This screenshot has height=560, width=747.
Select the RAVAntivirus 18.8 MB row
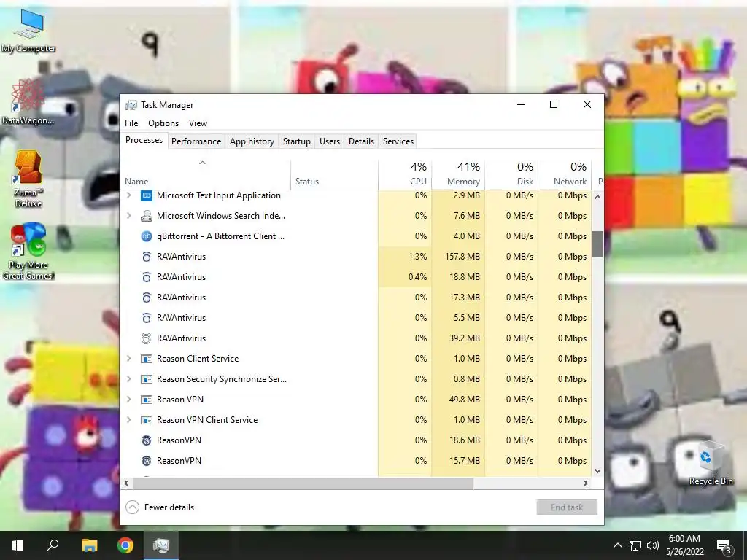point(356,277)
